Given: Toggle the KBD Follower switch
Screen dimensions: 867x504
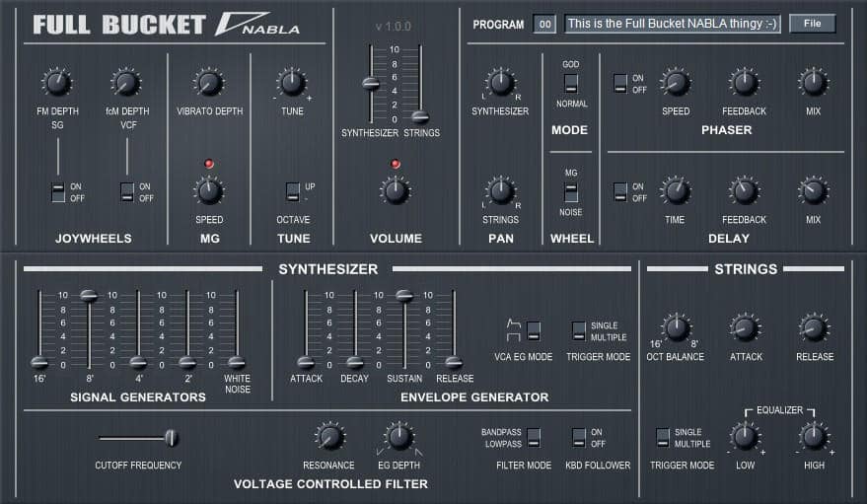Looking at the screenshot, I should (x=579, y=438).
